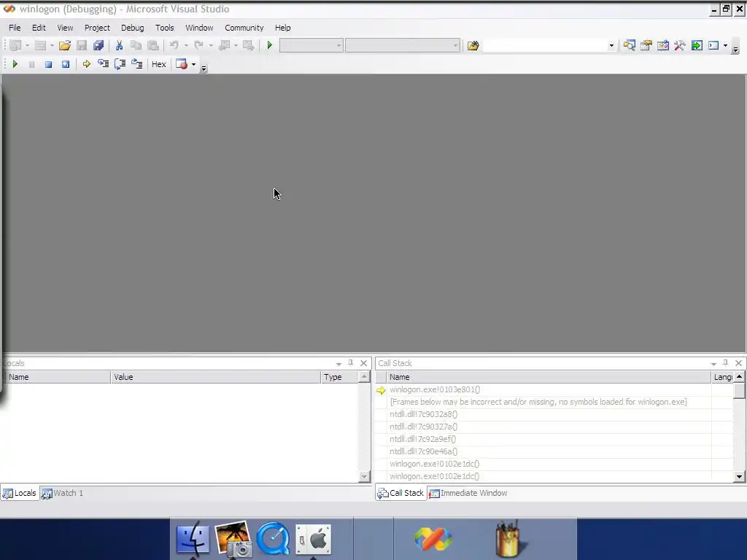Switch to the Watch 1 tab

pos(62,494)
